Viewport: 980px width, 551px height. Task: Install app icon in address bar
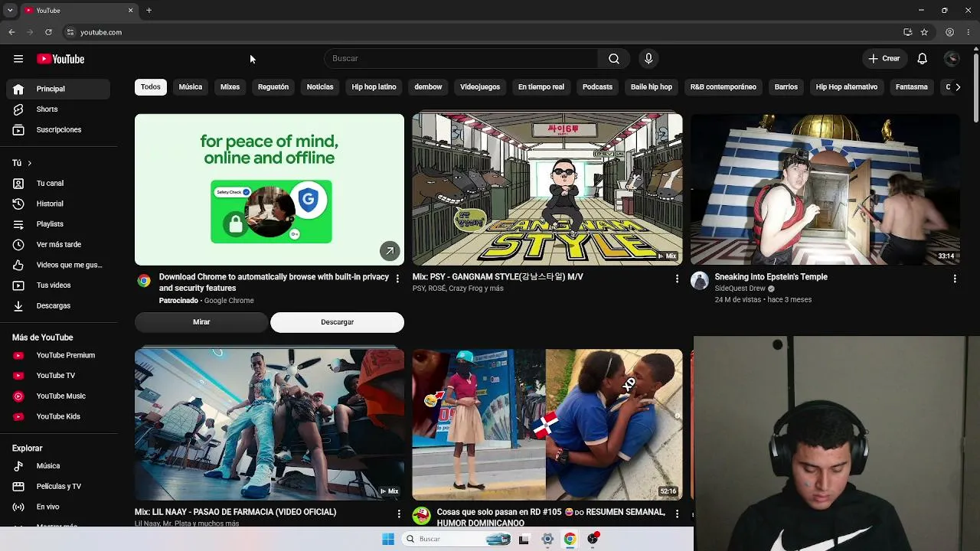click(x=907, y=32)
